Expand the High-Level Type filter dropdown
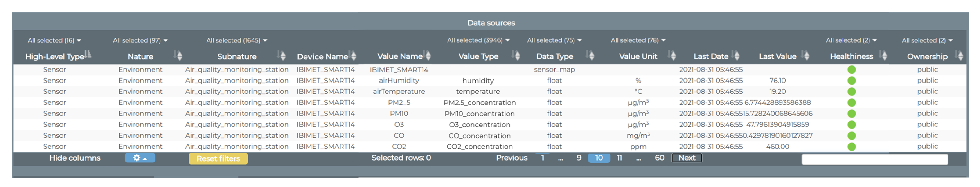 click(x=54, y=40)
